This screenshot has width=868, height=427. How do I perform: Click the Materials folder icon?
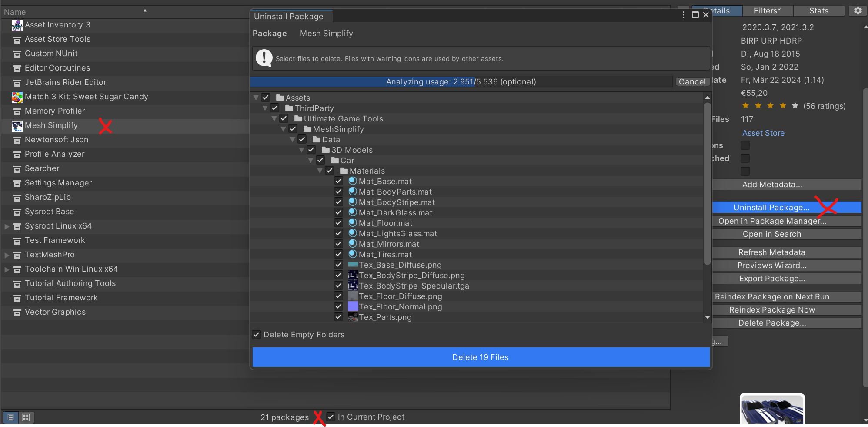click(344, 171)
